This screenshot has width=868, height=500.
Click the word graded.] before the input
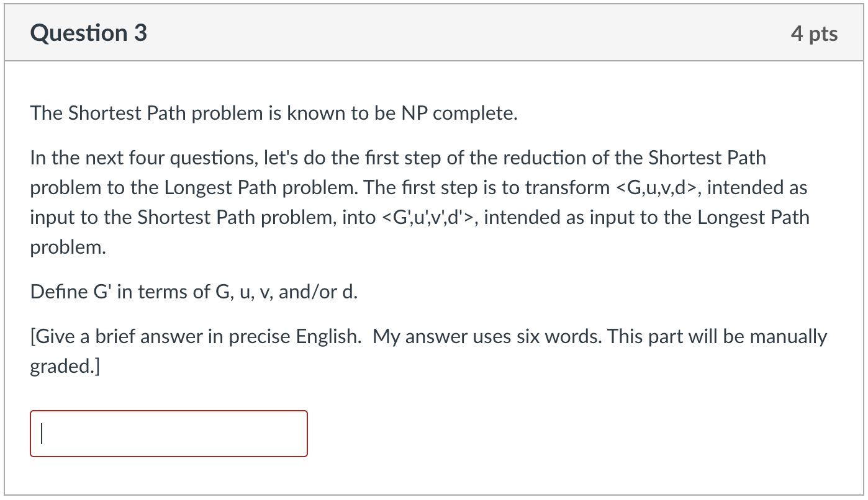coord(65,367)
